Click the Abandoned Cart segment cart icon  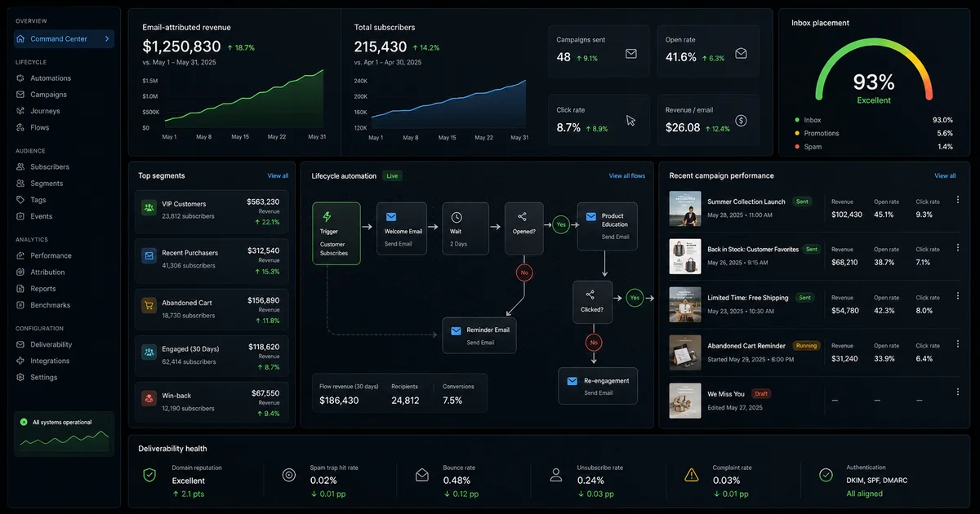(x=149, y=305)
